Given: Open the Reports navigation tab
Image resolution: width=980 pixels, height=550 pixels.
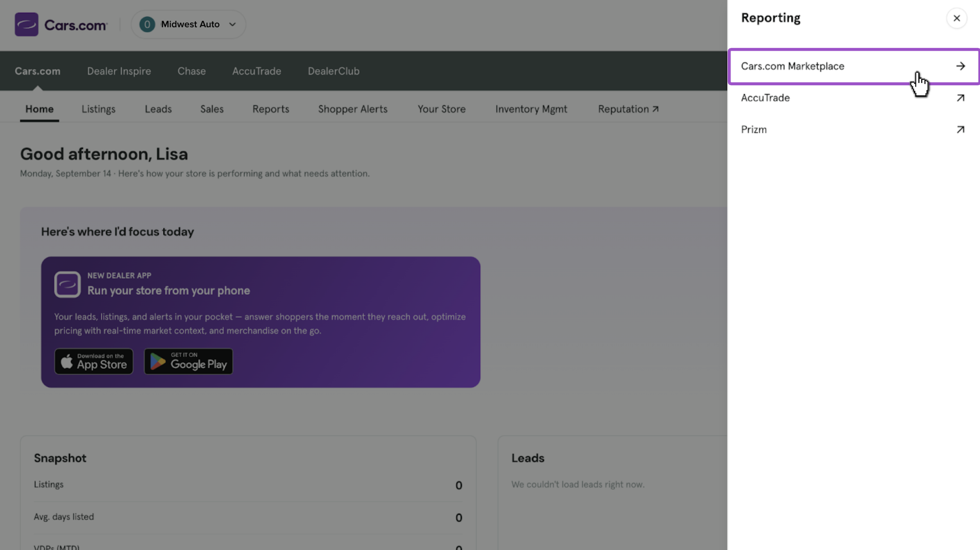Looking at the screenshot, I should [271, 109].
